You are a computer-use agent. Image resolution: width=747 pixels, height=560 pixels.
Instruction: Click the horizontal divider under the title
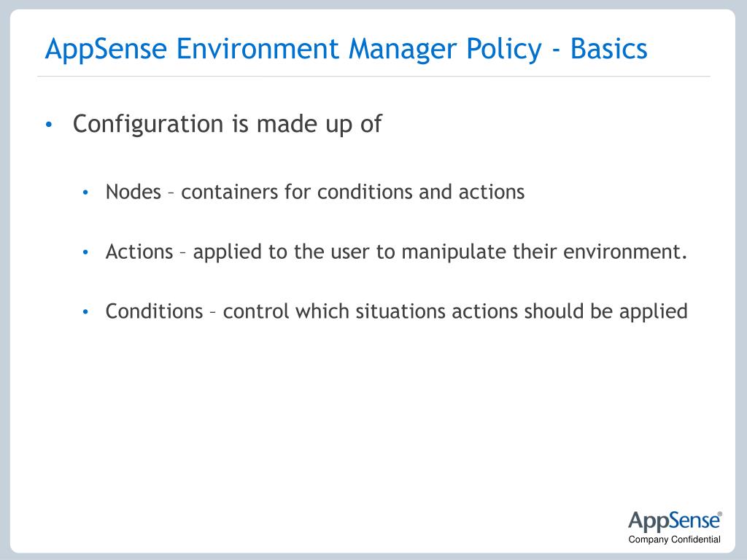(373, 76)
